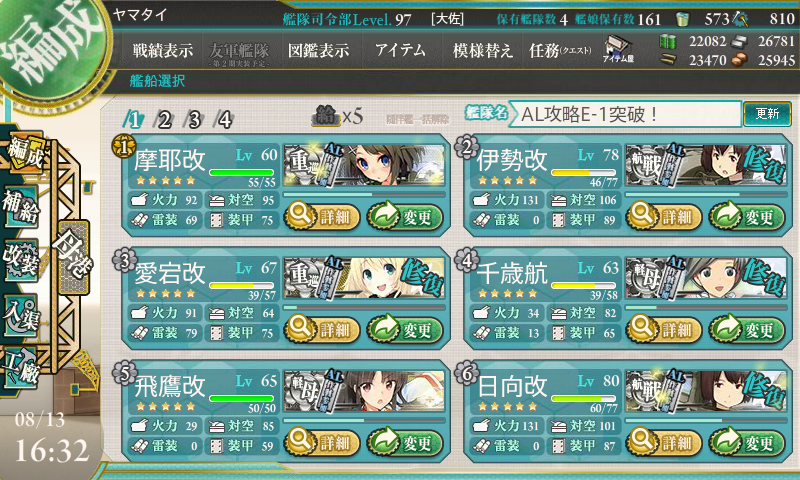The width and height of the screenshot is (800, 480).
Task: Switch to fleet tab 2
Action: [x=164, y=120]
